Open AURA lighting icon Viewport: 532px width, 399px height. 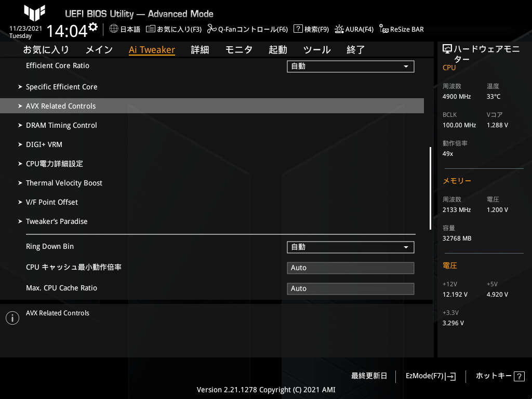[x=339, y=29]
